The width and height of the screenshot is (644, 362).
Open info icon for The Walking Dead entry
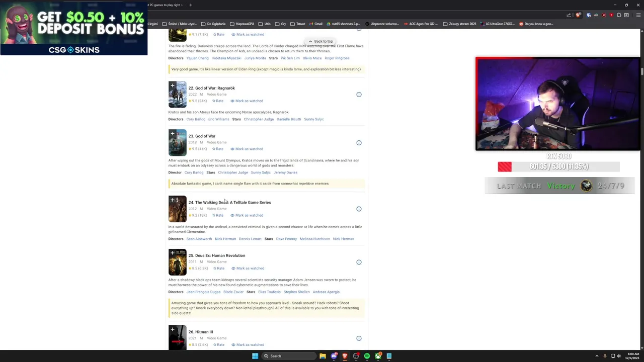pyautogui.click(x=359, y=209)
